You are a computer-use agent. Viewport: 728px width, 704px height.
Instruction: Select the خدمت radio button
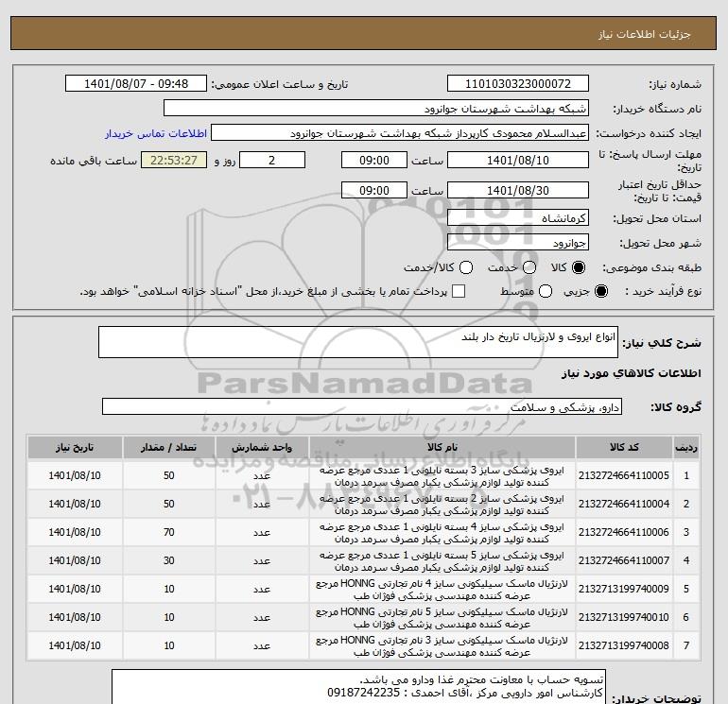(x=529, y=267)
